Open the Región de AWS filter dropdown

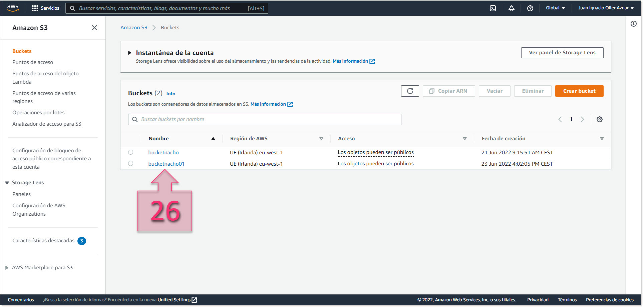pos(321,138)
